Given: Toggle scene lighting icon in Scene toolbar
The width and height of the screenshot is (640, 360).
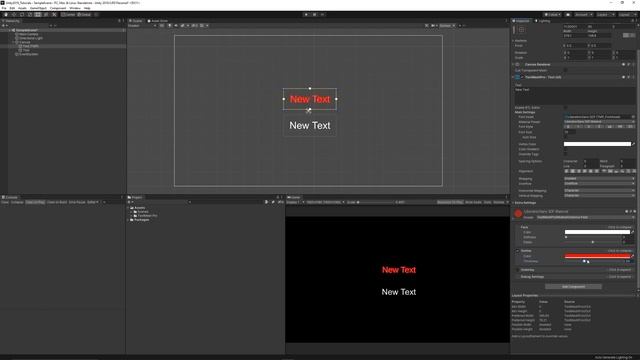Looking at the screenshot, I should (x=169, y=26).
